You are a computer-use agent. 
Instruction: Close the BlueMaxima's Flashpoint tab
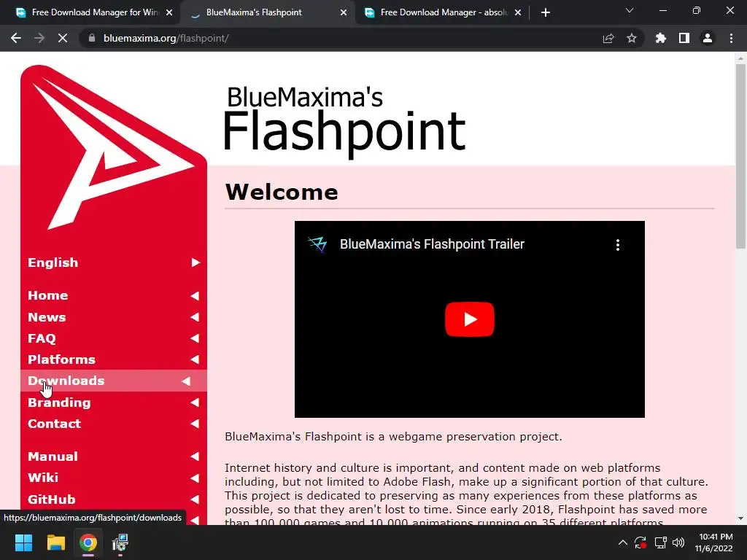pyautogui.click(x=344, y=12)
